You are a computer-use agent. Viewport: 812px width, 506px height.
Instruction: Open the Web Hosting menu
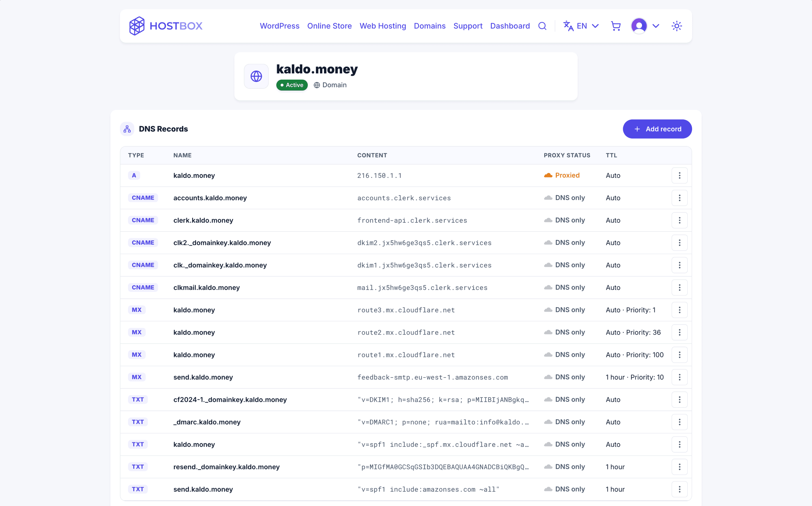coord(383,26)
